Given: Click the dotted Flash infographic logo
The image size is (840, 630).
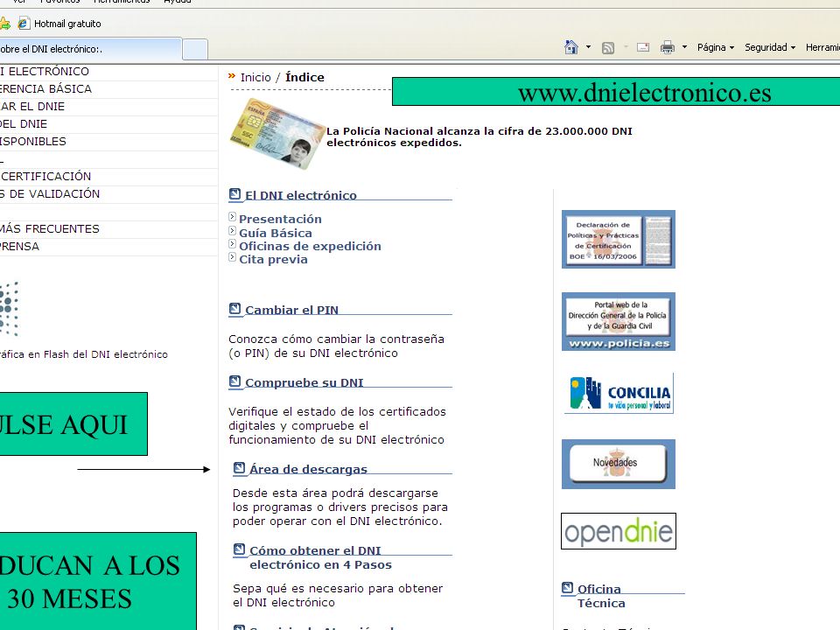Looking at the screenshot, I should point(9,309).
